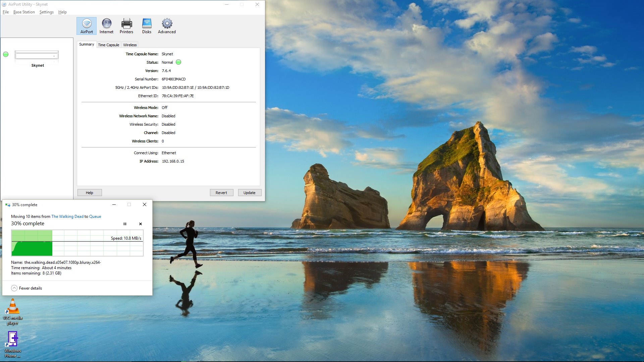
Task: Open VLC media player desktop shortcut
Action: click(x=13, y=312)
